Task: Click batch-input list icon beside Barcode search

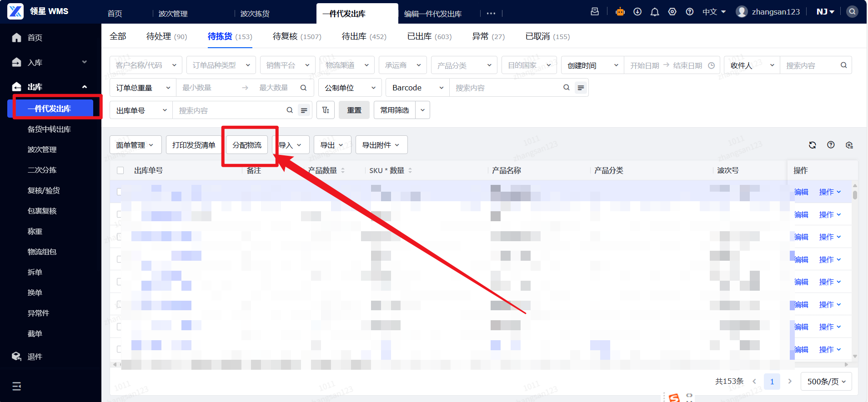Action: (x=581, y=88)
